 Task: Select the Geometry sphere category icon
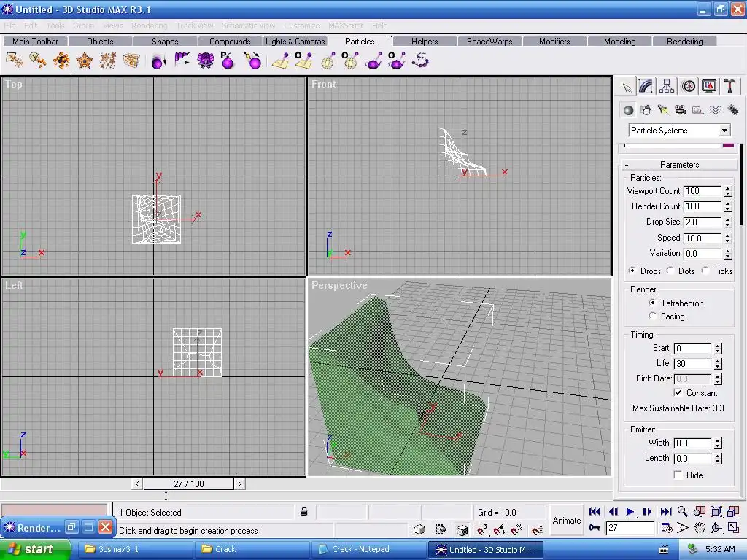tap(628, 110)
